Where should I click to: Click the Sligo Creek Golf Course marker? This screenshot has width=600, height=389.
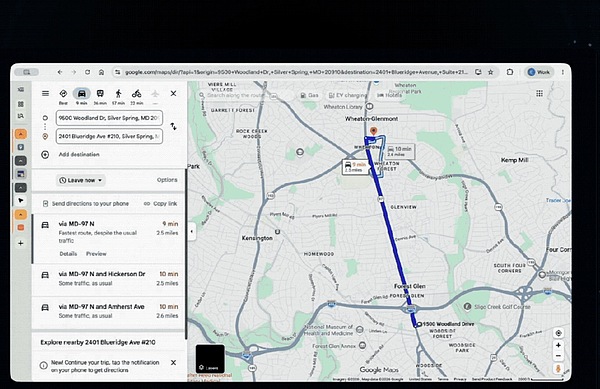[x=467, y=306]
